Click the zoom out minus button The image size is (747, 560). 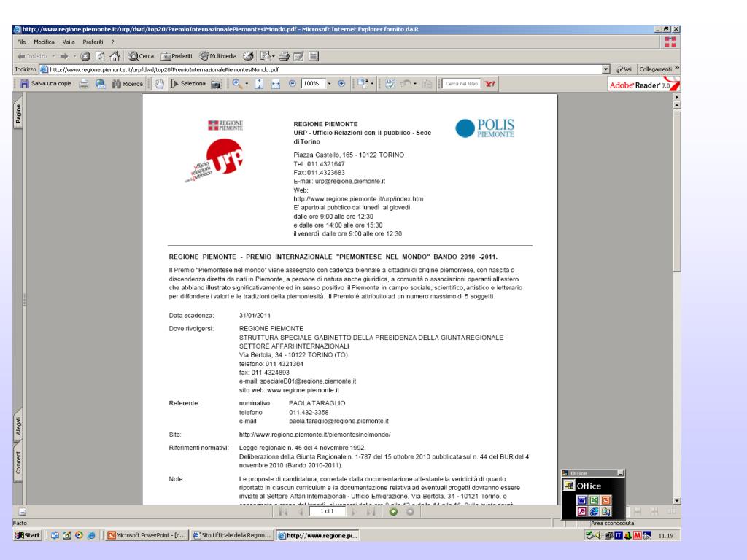[x=292, y=83]
